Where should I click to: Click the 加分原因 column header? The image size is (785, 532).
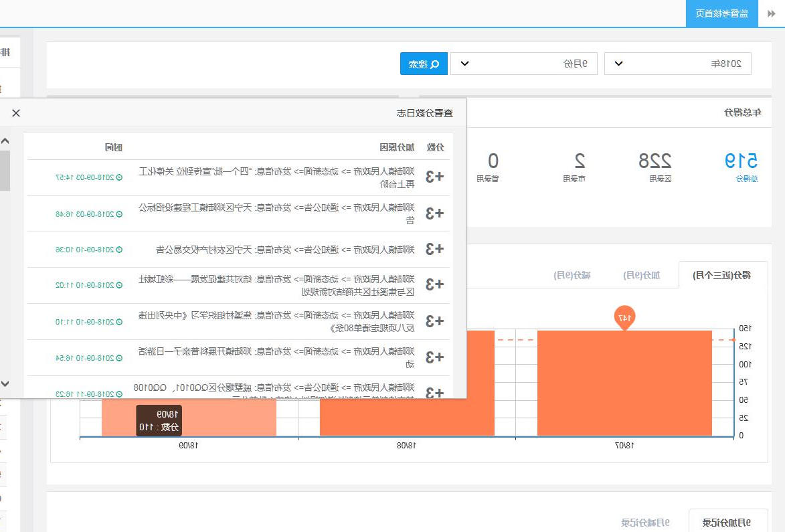coord(397,147)
